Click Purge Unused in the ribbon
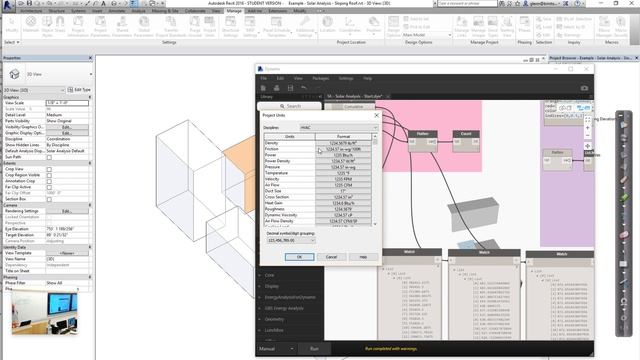The height and width of the screenshot is (360, 640). tap(195, 27)
